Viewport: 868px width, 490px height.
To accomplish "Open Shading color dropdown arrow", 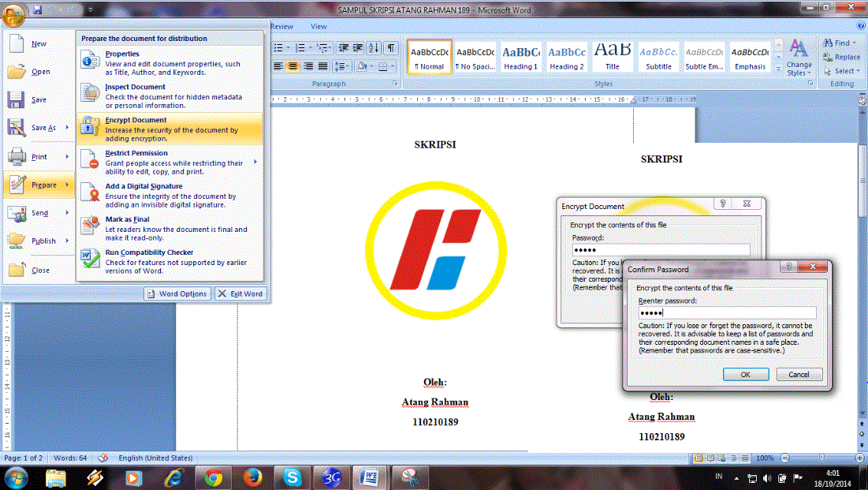I will pyautogui.click(x=372, y=66).
